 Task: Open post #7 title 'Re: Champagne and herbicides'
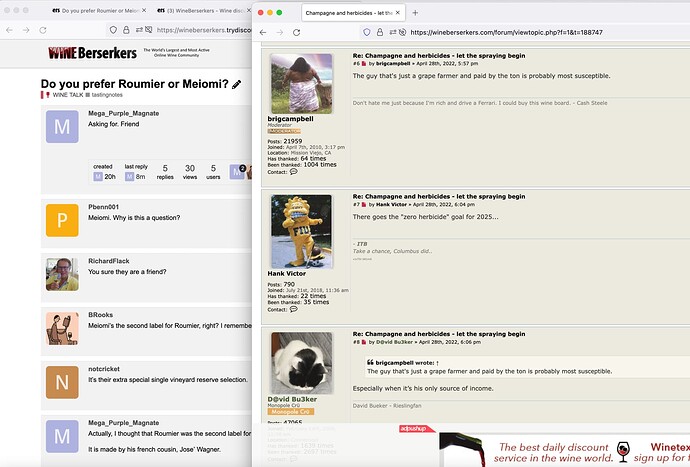[439, 196]
